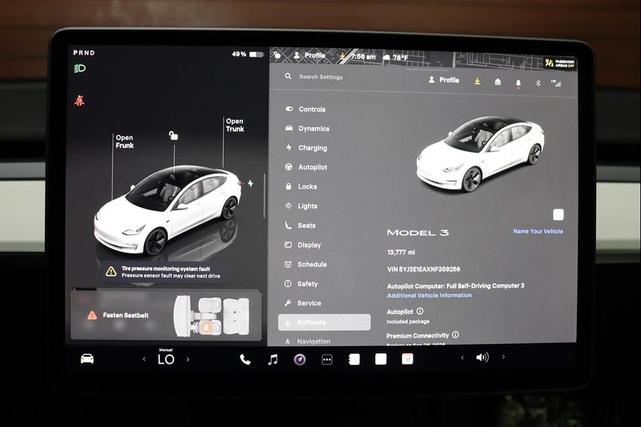Viewport: 641px width, 427px height.
Task: Tap the LTE signal strength icon
Action: (556, 83)
